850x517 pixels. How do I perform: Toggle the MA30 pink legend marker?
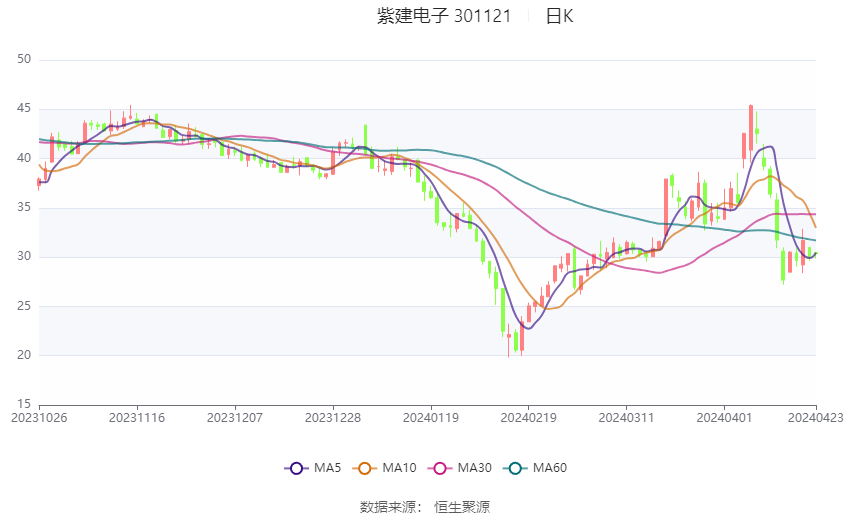click(x=440, y=468)
